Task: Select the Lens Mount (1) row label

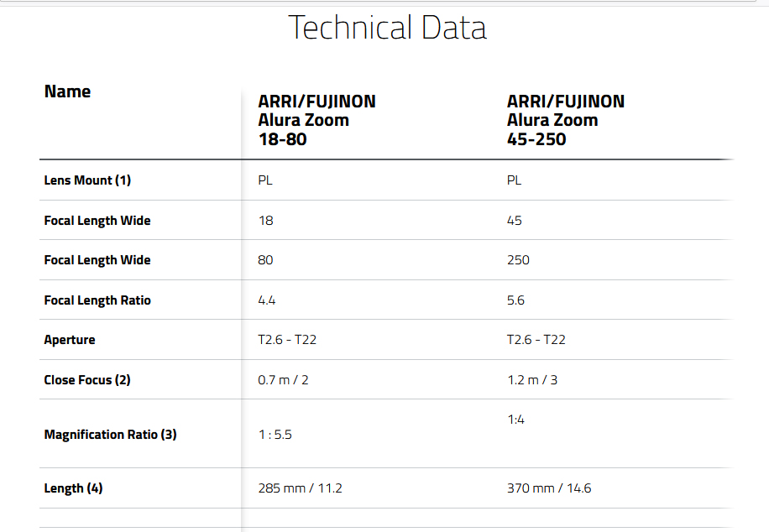Action: [87, 180]
